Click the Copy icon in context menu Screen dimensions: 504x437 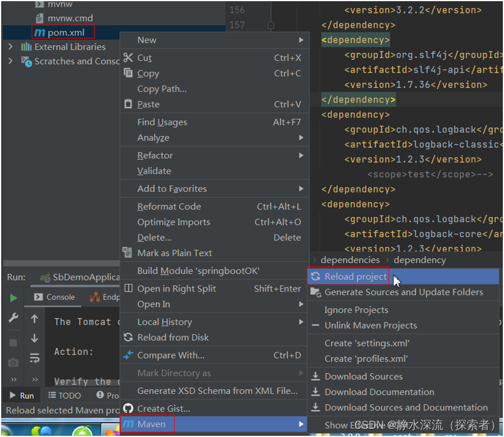tap(128, 73)
